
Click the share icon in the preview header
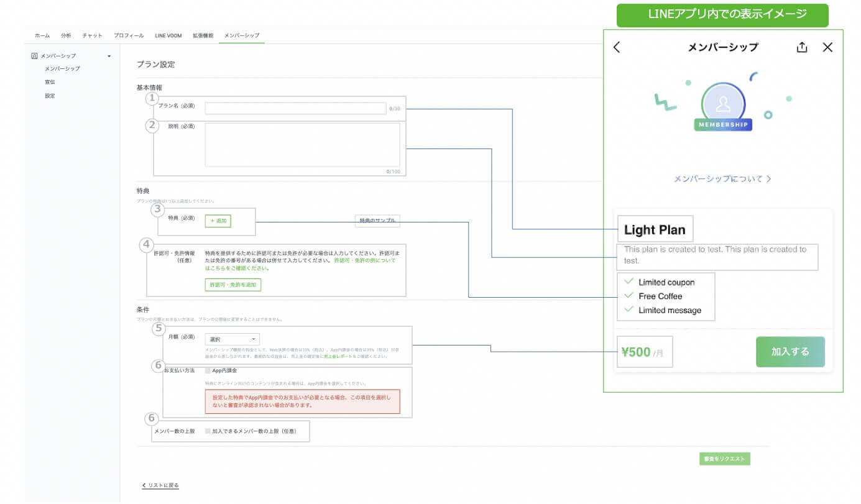click(x=802, y=47)
